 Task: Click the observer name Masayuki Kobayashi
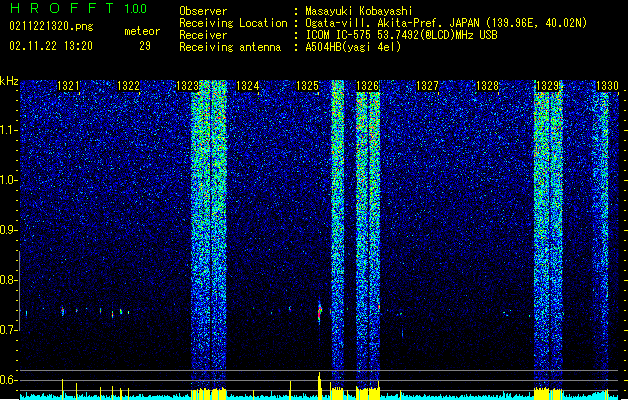pyautogui.click(x=359, y=11)
